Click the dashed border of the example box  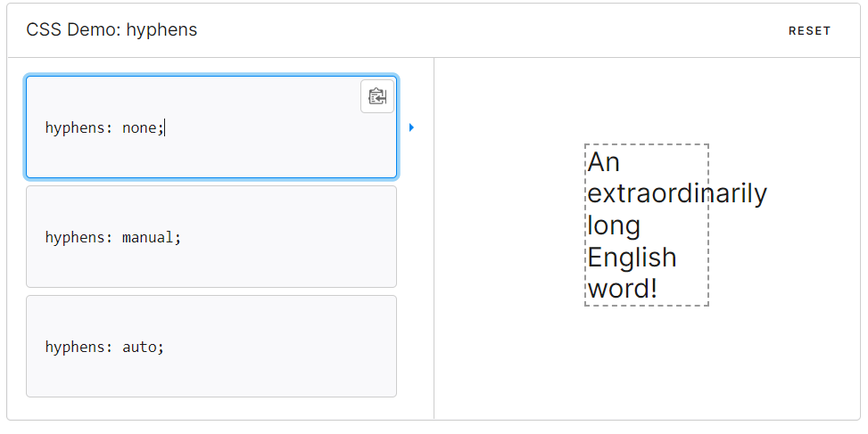point(647,144)
